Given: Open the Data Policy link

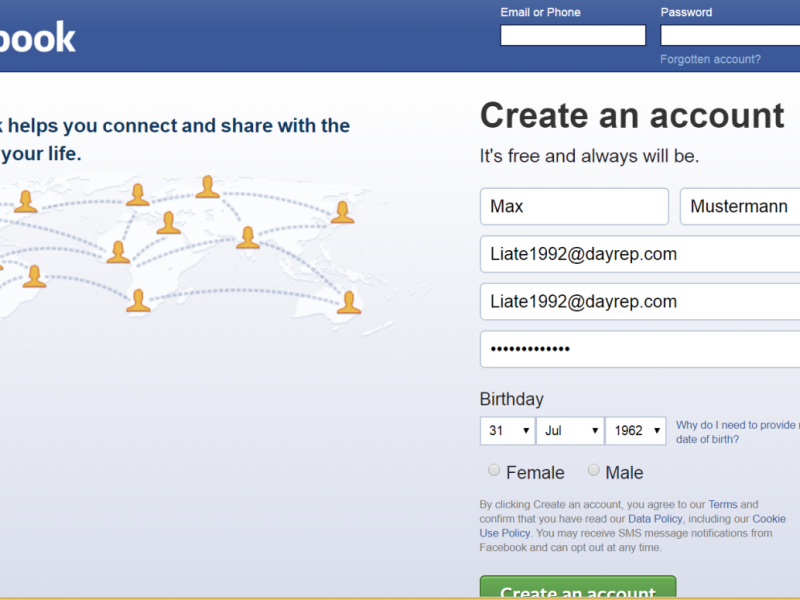Looking at the screenshot, I should coord(655,519).
